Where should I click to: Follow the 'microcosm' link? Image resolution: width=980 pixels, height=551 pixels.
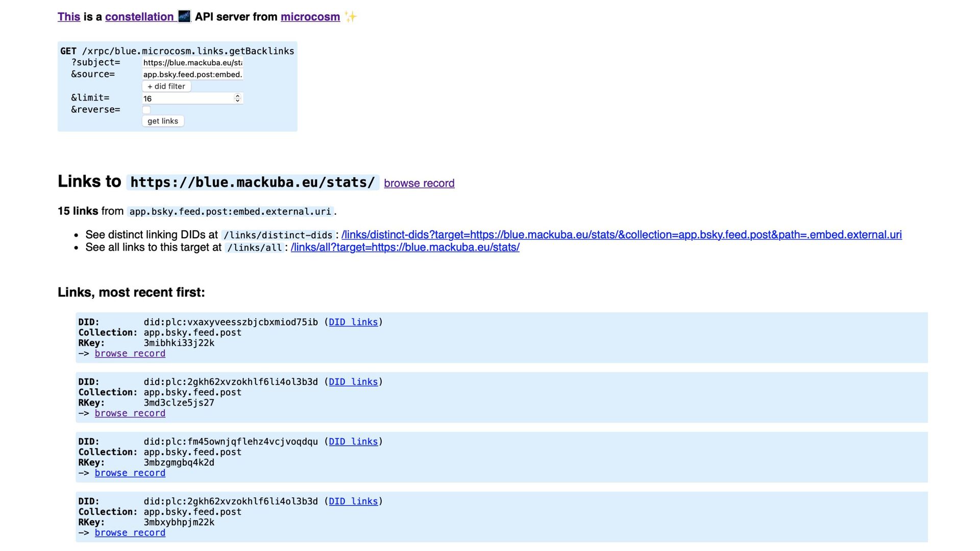[x=310, y=17]
